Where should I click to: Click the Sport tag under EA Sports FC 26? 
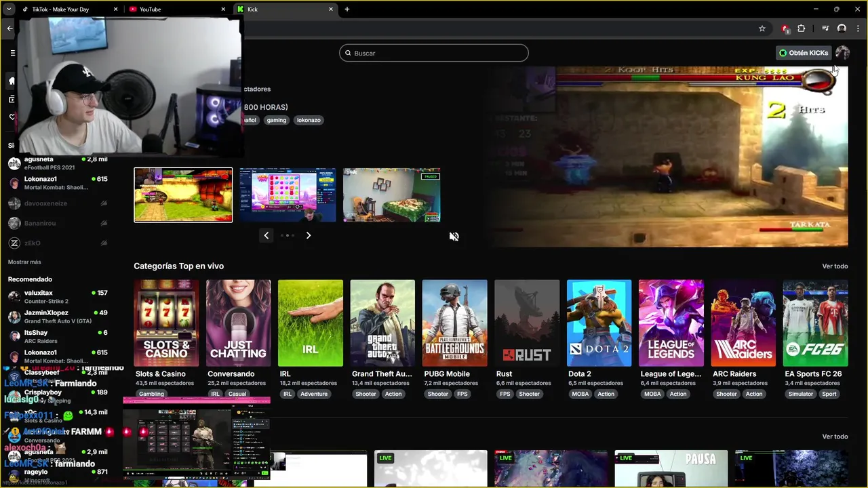tap(829, 394)
